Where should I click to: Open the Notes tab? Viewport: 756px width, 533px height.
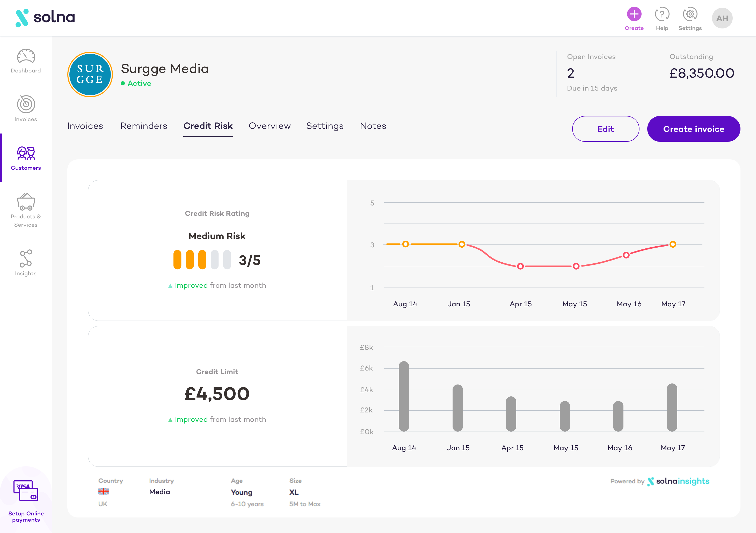(x=373, y=126)
